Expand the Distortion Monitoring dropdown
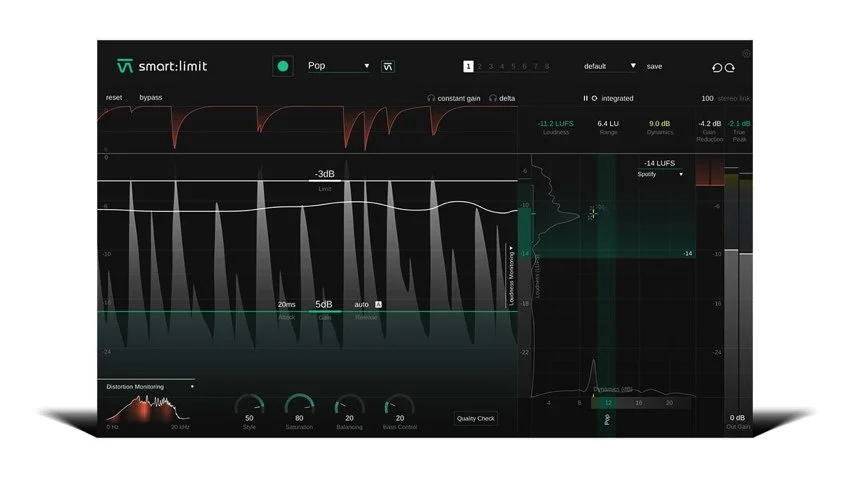This screenshot has width=850, height=478. 150,386
